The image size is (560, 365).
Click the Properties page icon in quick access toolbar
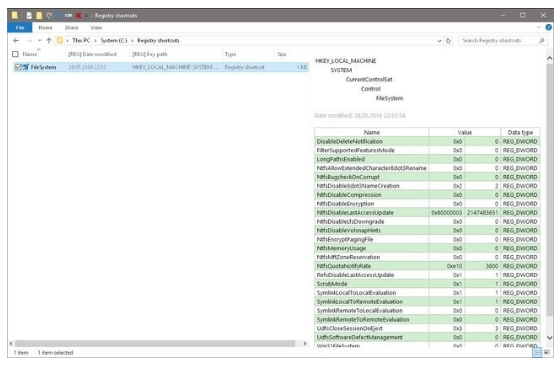(x=29, y=15)
